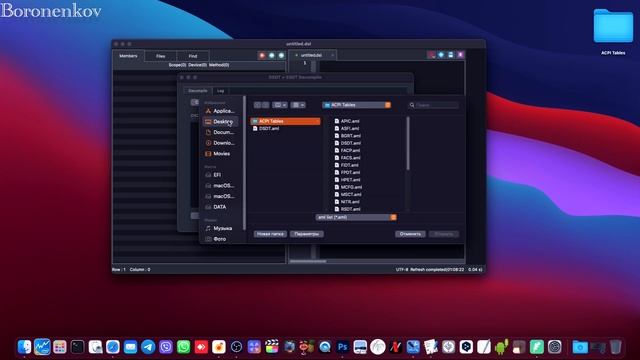
Task: Go back in the file dialog
Action: 257,105
